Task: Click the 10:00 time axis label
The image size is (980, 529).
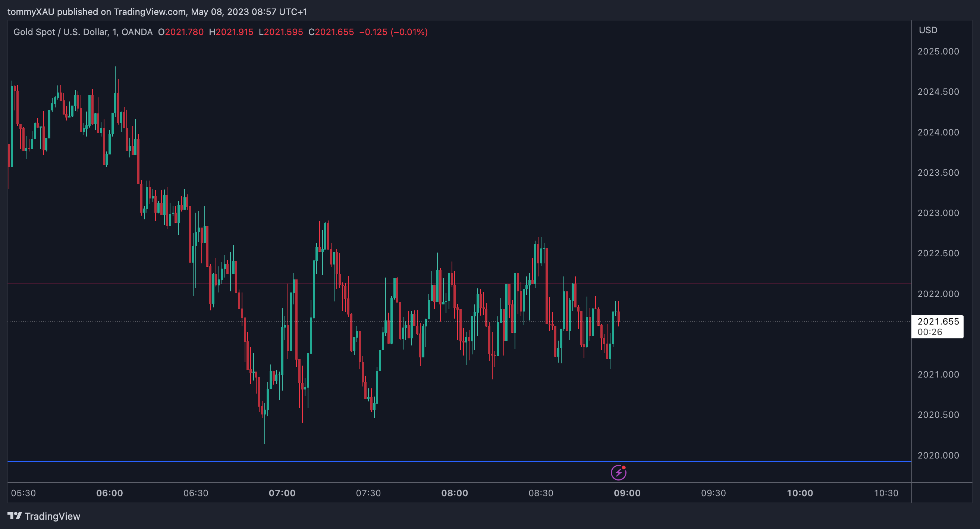Action: click(x=800, y=493)
